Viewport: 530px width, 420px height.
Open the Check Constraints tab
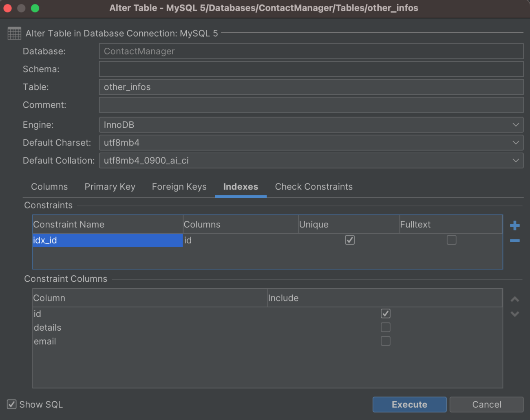(314, 186)
